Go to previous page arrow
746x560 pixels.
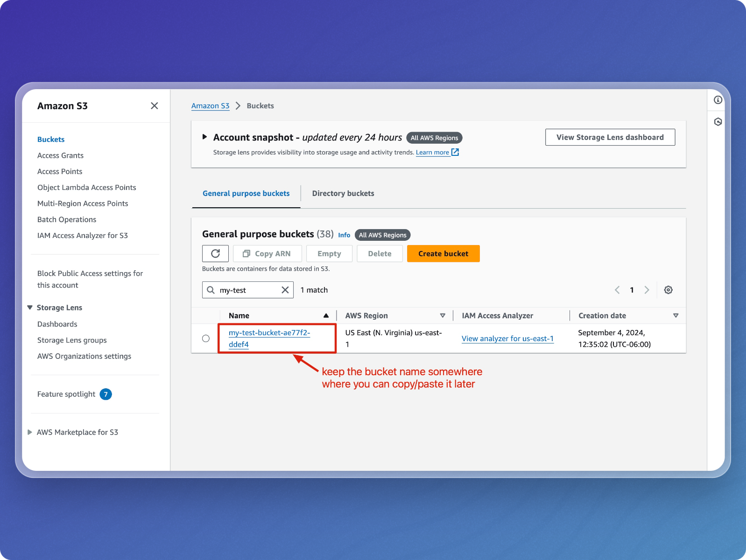[x=617, y=290]
